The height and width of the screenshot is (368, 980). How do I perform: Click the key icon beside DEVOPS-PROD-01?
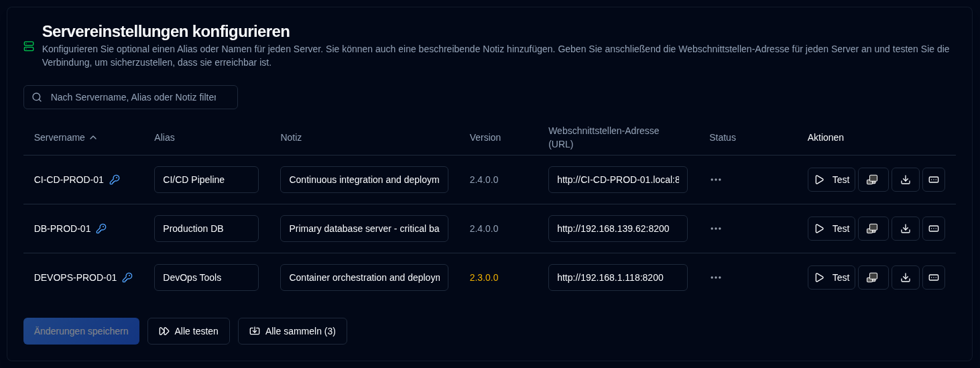click(127, 278)
